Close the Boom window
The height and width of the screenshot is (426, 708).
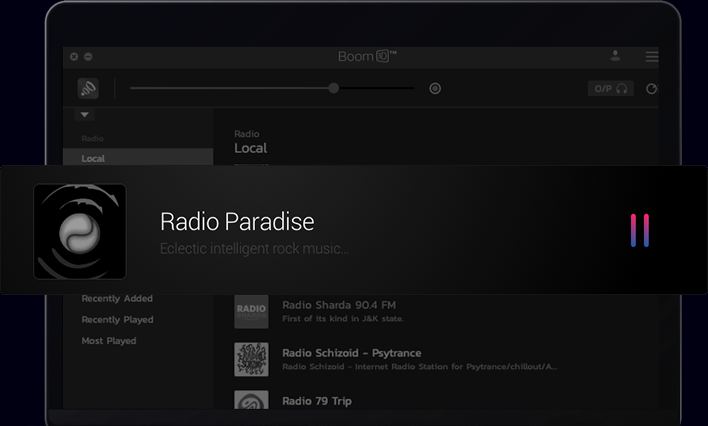click(74, 56)
